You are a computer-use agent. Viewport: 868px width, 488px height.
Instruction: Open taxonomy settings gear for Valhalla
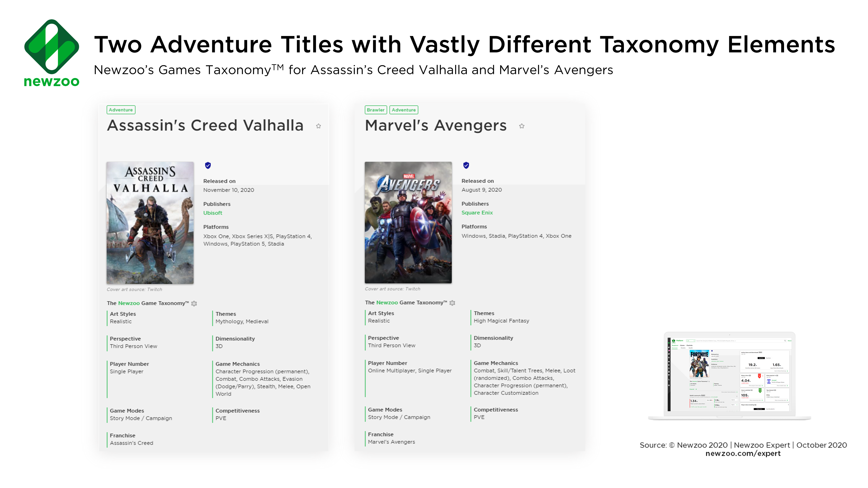pos(194,303)
